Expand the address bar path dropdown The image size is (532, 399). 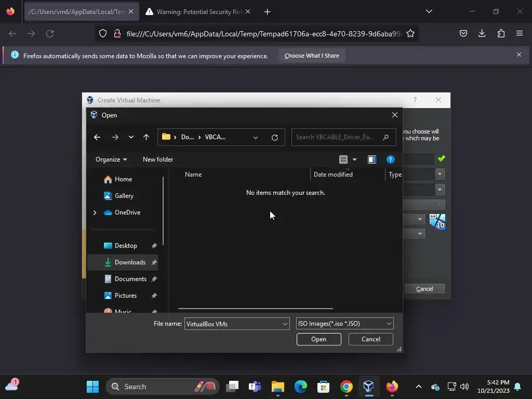[x=256, y=137]
